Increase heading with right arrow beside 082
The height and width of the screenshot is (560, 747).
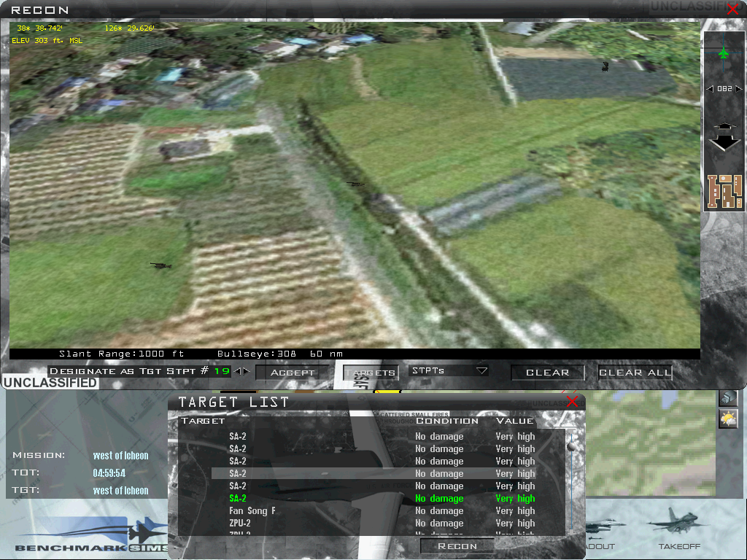740,89
